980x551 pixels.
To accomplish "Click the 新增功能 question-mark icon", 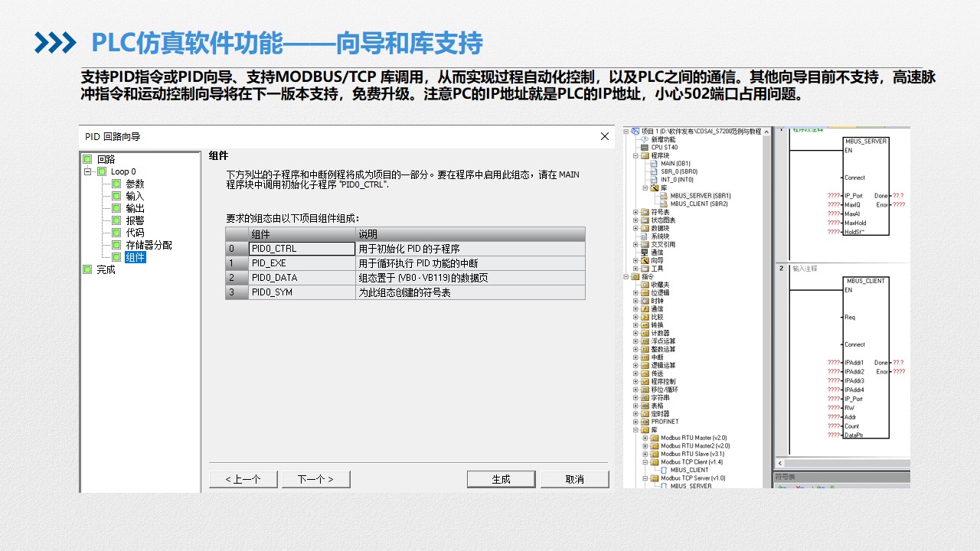I will [x=645, y=139].
